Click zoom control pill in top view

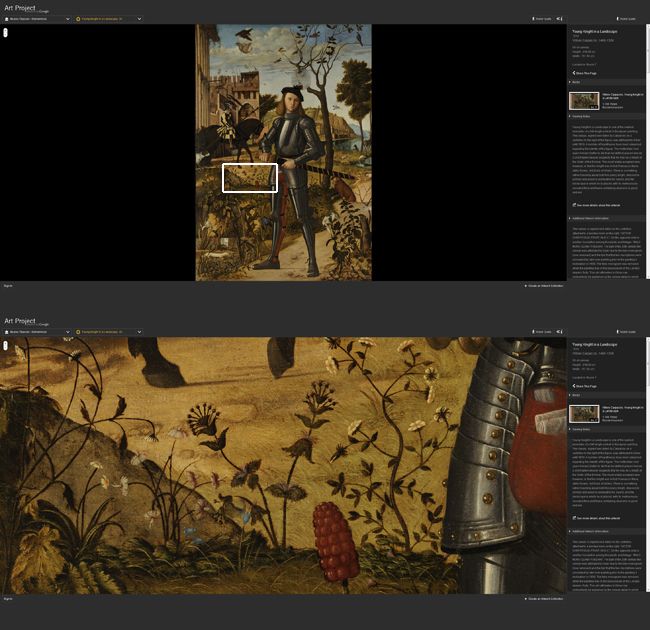tap(5, 33)
